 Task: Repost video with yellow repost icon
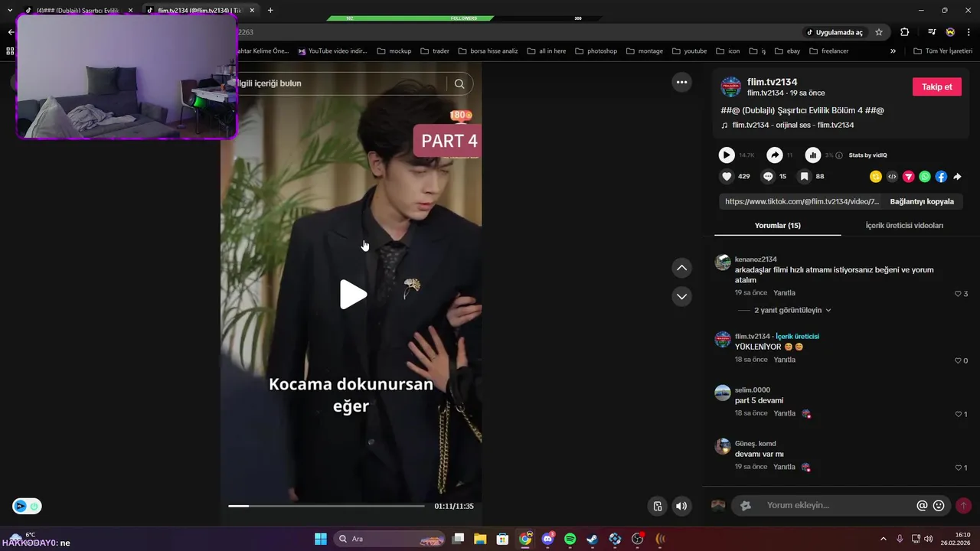[876, 176]
